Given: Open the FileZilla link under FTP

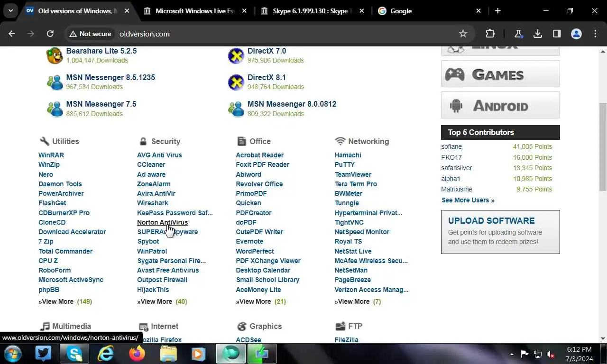Looking at the screenshot, I should [346, 340].
